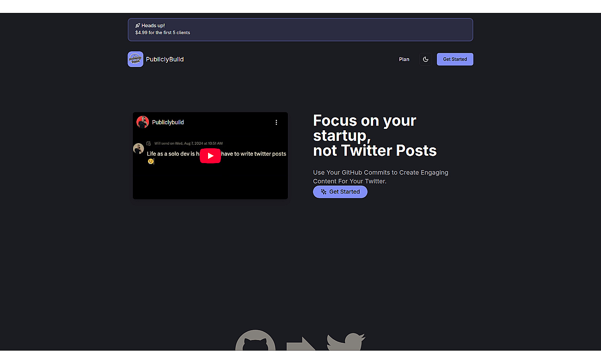Click the rocket icon in the banner
This screenshot has height=364, width=601.
point(138,25)
